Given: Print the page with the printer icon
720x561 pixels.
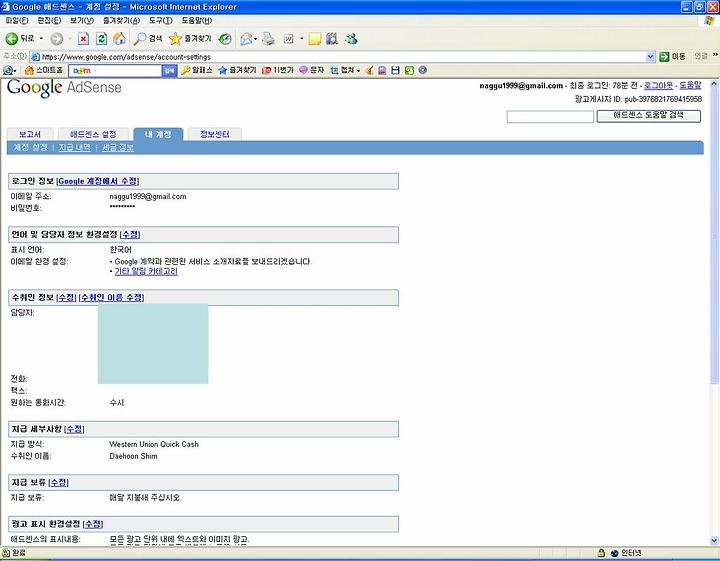Looking at the screenshot, I should [x=268, y=39].
